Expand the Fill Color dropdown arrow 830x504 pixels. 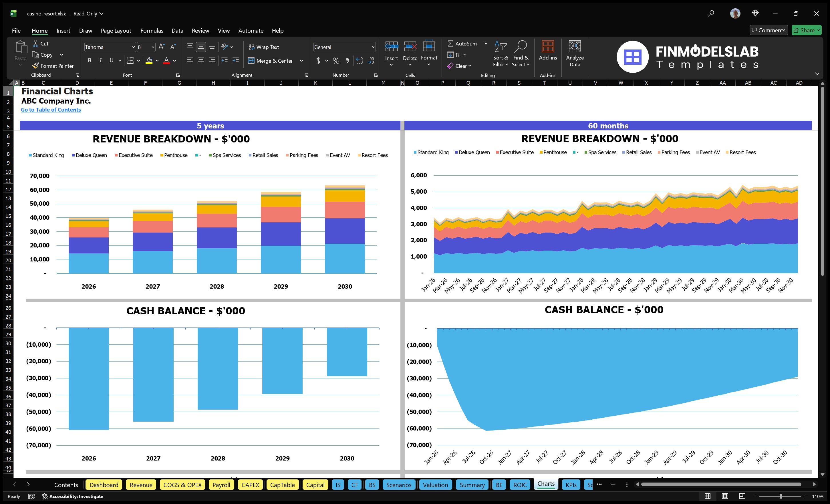157,61
